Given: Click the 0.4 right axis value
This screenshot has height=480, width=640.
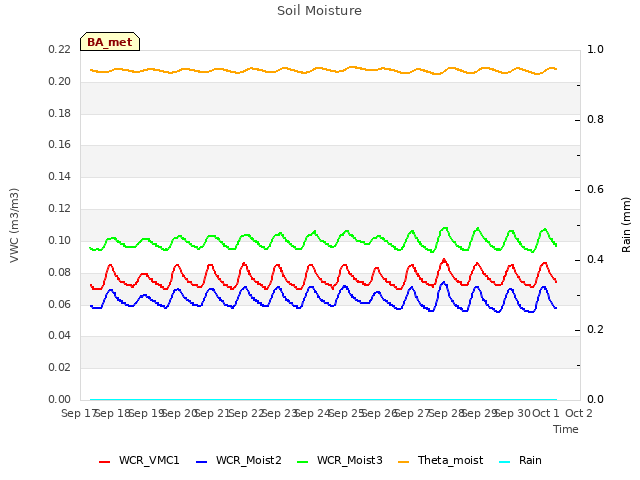Looking at the screenshot, I should pos(595,259).
